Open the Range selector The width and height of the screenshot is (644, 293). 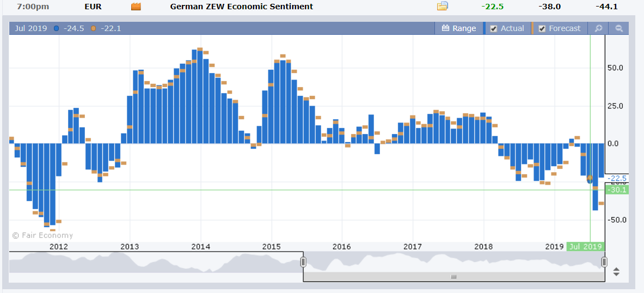click(x=459, y=28)
